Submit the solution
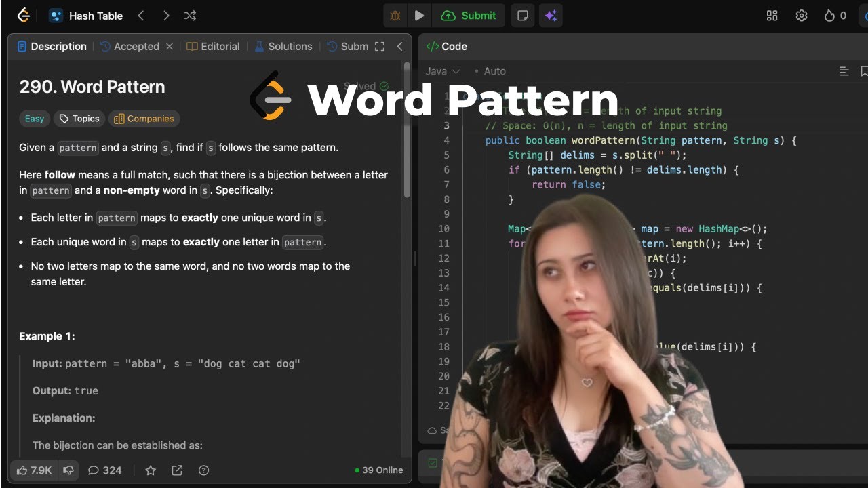Viewport: 868px width, 488px height. [x=469, y=16]
